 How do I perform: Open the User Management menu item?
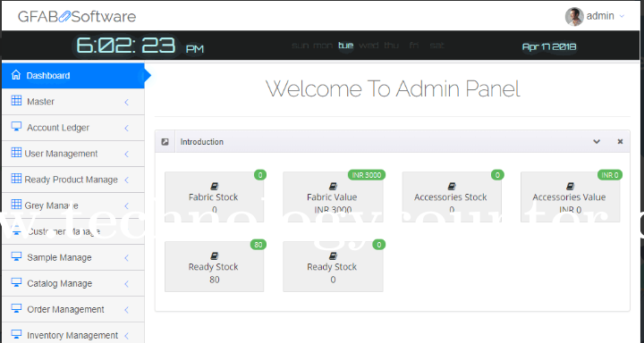(x=73, y=154)
